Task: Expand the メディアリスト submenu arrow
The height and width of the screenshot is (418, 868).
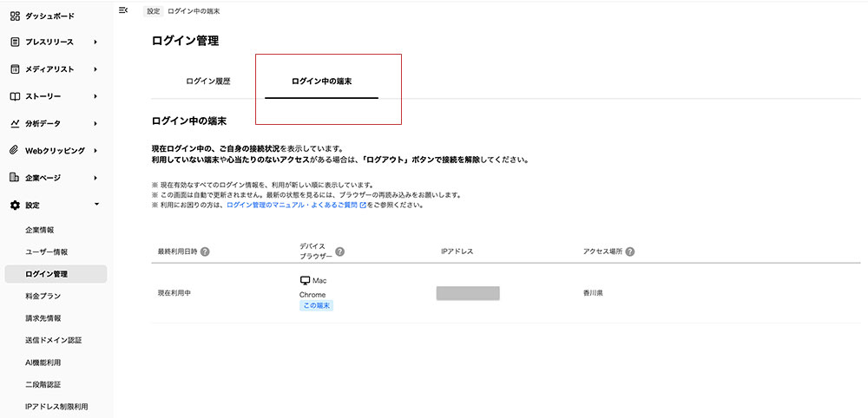Action: pos(95,69)
